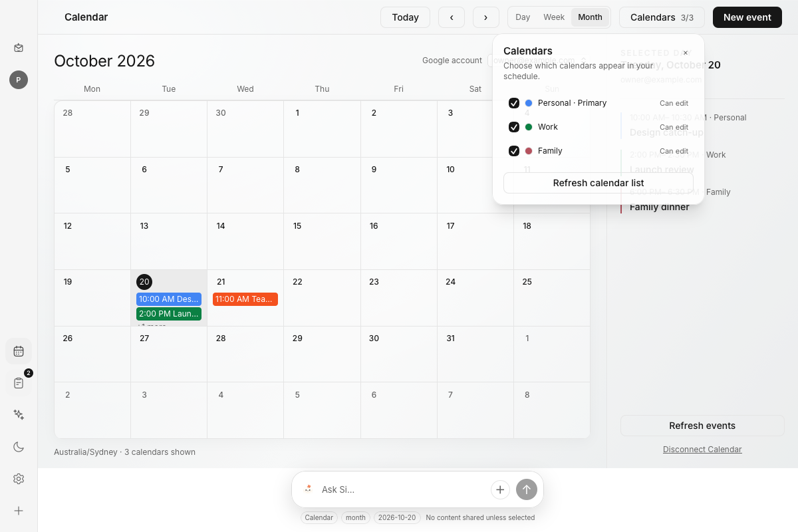This screenshot has height=532, width=798.
Task: Click the October 2026 heading
Action: 104,61
